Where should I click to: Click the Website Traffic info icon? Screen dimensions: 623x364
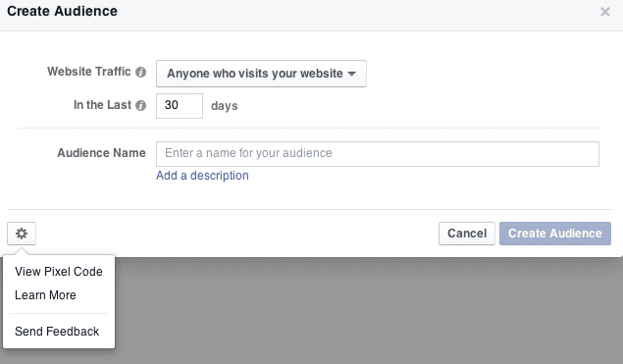tap(140, 72)
